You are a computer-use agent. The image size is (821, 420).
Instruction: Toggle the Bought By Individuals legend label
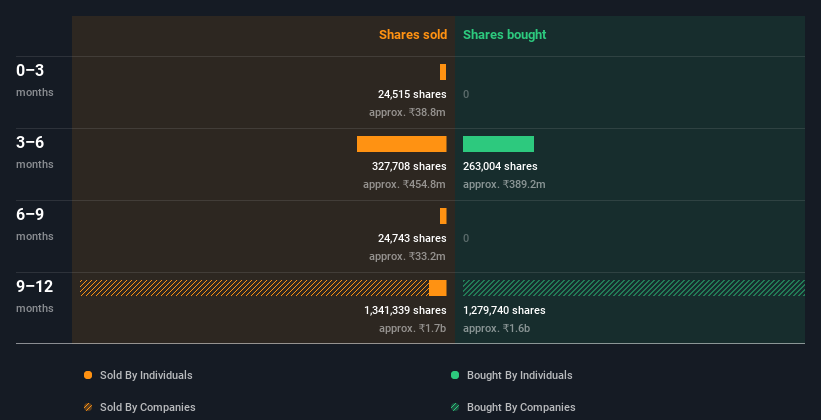tap(519, 375)
